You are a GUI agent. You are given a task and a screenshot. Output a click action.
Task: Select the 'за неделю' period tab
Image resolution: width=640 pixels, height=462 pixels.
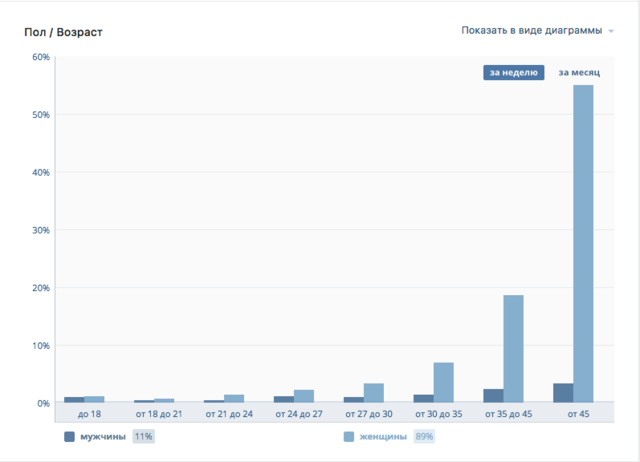pyautogui.click(x=513, y=72)
